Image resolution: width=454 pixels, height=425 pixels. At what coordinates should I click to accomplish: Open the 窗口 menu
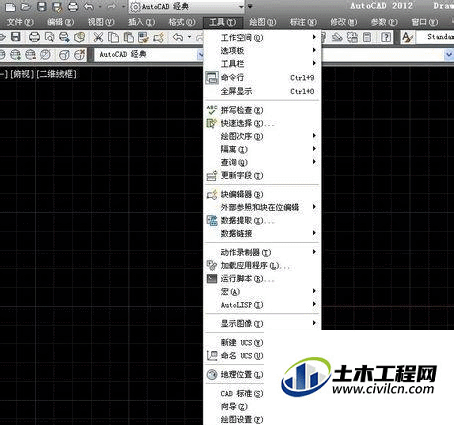pyautogui.click(x=424, y=22)
